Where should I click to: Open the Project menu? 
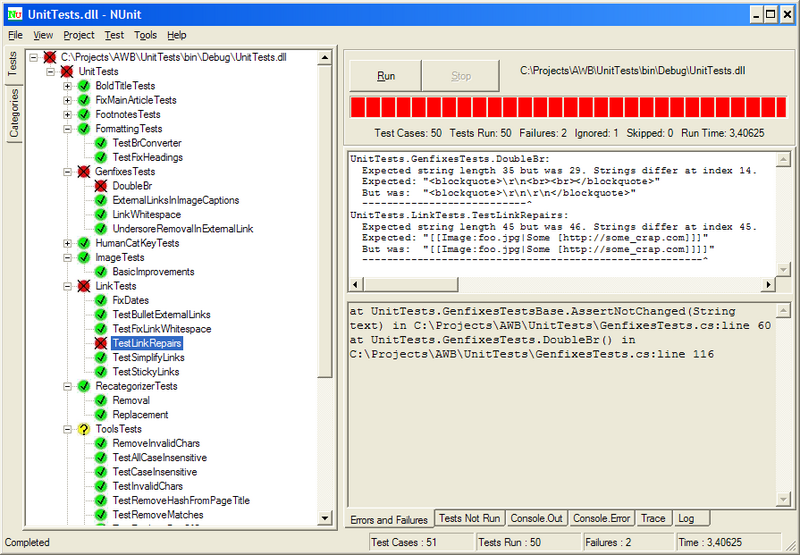coord(79,35)
